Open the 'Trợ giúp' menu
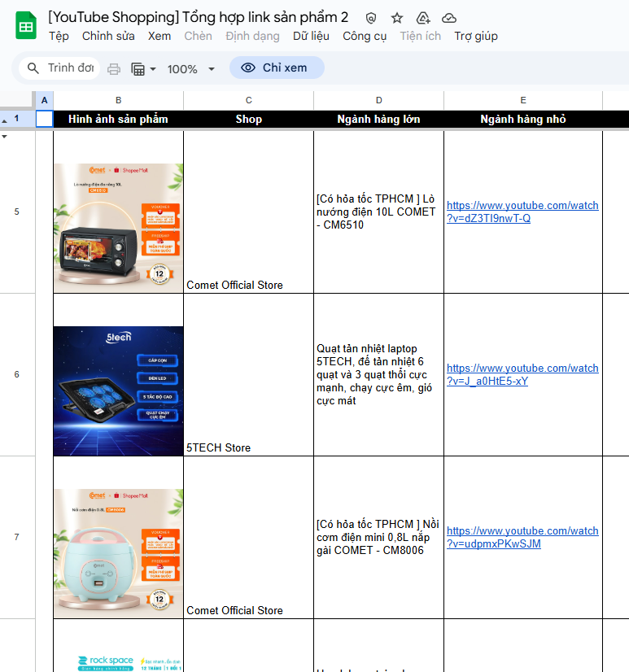 [476, 36]
